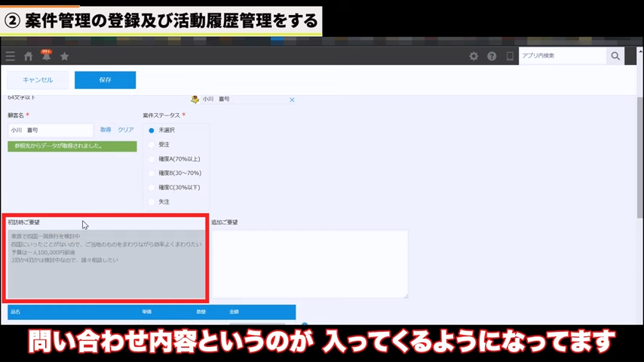Click the favorites star icon
Screen dimensions: 644x362
(x=65, y=57)
